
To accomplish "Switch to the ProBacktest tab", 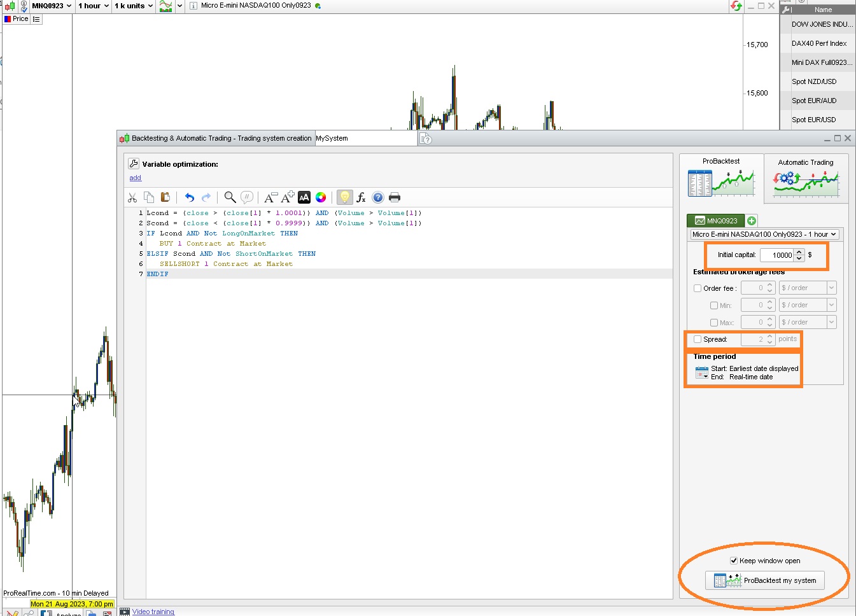I will [x=721, y=178].
